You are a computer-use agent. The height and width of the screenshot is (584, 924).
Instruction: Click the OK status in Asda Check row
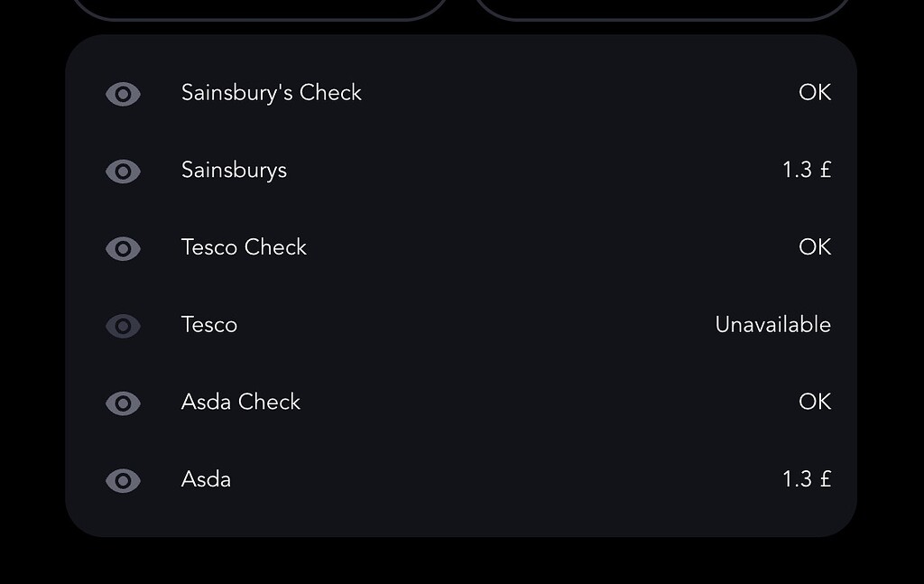(814, 403)
